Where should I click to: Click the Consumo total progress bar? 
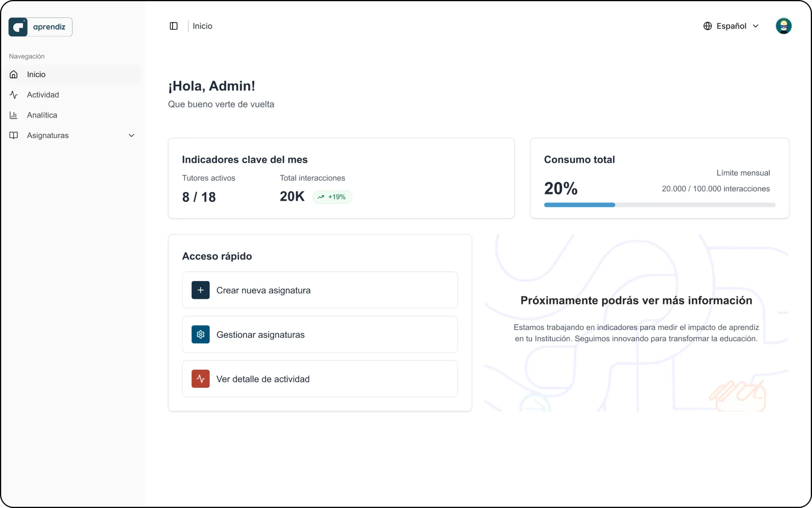click(x=659, y=205)
